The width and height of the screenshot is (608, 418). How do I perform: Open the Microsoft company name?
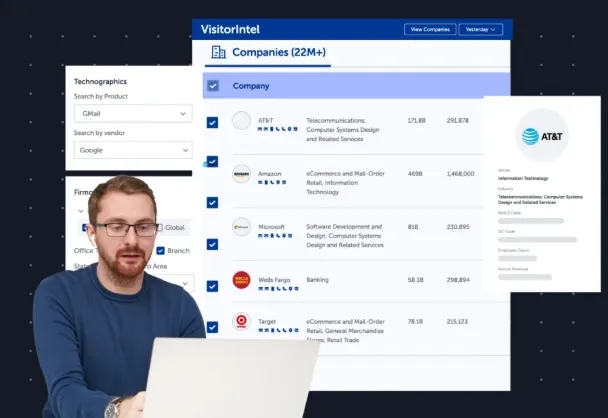[271, 227]
